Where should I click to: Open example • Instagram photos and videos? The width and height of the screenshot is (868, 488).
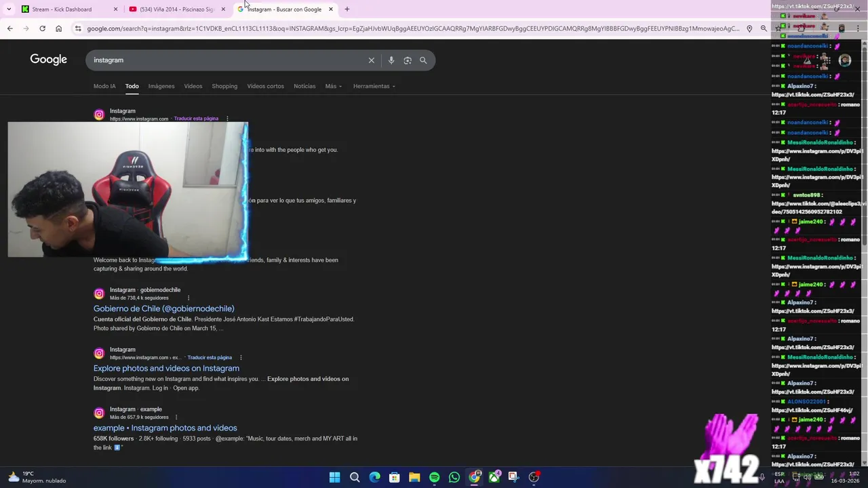tap(165, 428)
